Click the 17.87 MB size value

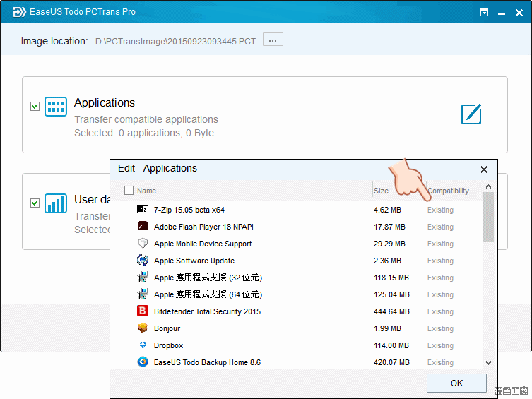pyautogui.click(x=389, y=227)
